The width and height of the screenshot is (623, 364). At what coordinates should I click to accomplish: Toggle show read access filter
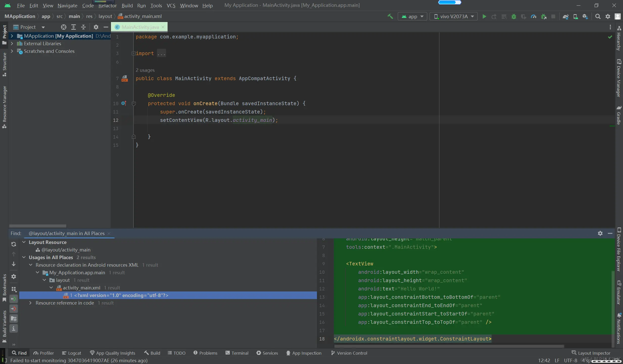[x=14, y=299]
